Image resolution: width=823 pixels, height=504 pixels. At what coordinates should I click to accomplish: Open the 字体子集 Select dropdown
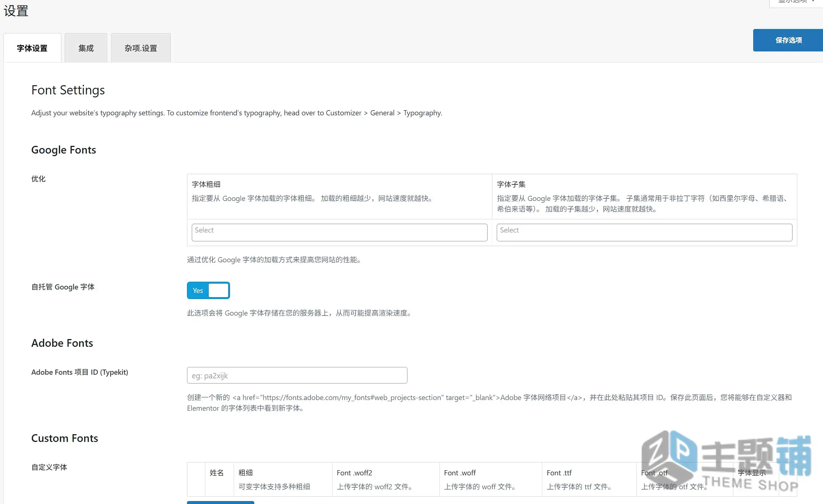pyautogui.click(x=644, y=233)
